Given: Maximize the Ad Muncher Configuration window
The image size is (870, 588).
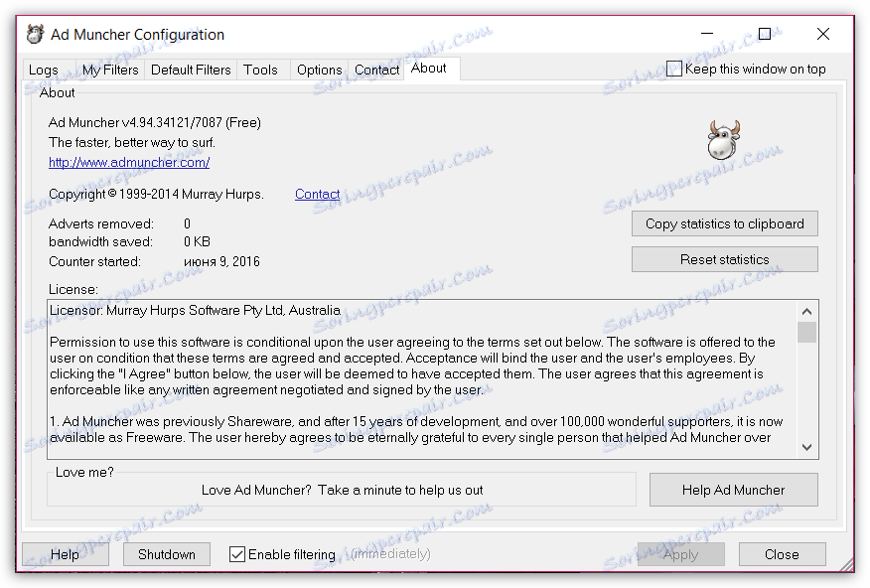Looking at the screenshot, I should (x=765, y=34).
